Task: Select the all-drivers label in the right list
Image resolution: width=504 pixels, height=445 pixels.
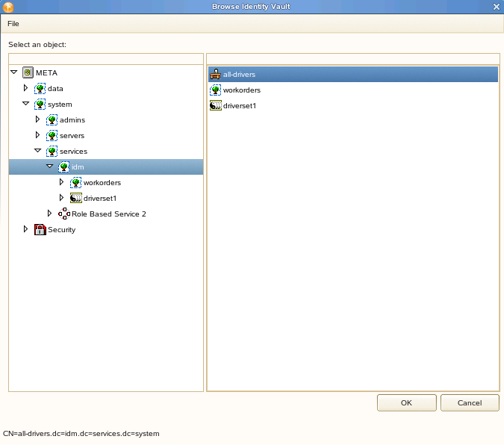Action: point(240,75)
